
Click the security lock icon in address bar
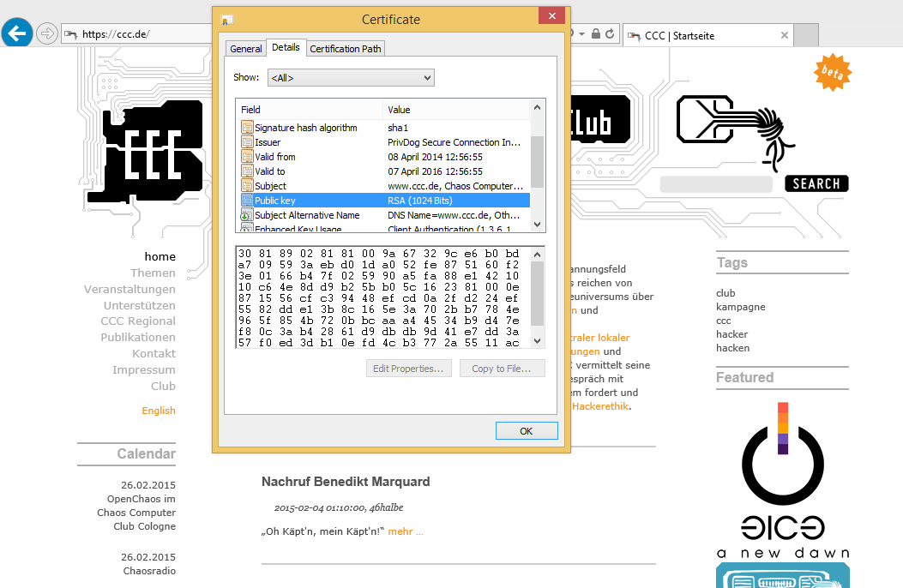[x=595, y=34]
